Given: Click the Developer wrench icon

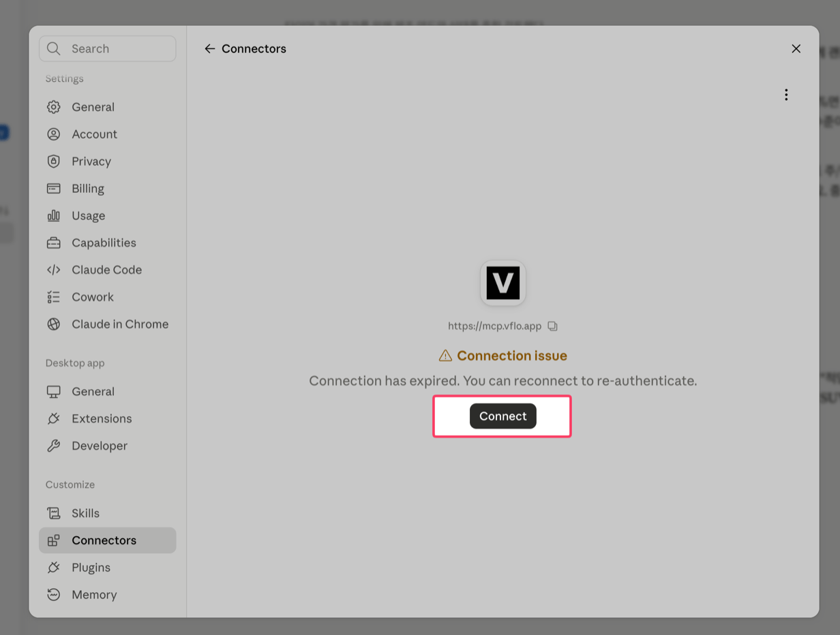Looking at the screenshot, I should pyautogui.click(x=54, y=446).
